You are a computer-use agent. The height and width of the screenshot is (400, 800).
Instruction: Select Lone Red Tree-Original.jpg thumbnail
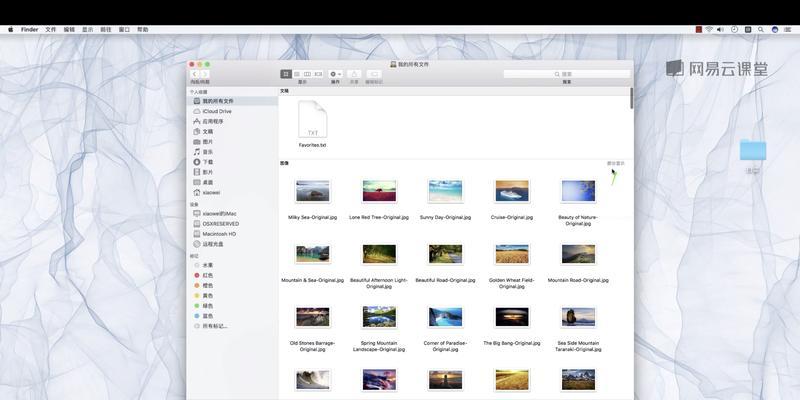point(379,191)
